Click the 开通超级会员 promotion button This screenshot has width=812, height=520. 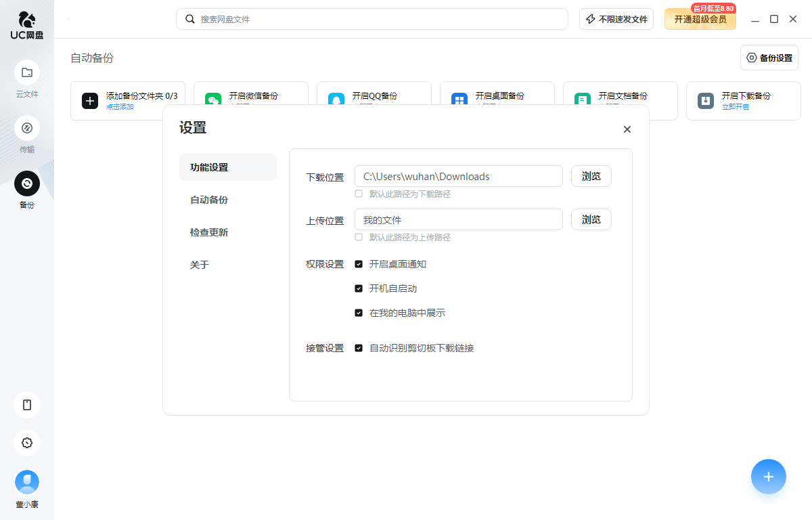pos(700,19)
